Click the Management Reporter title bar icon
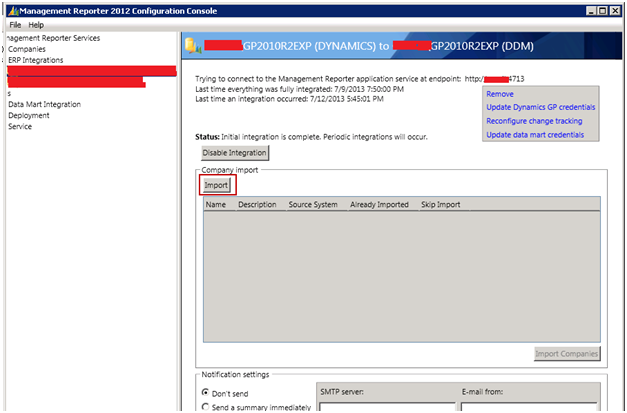627x413 pixels. click(13, 11)
